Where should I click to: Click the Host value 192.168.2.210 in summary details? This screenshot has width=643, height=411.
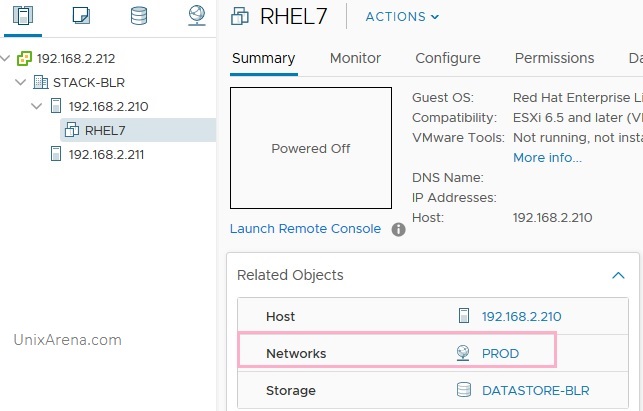[552, 217]
